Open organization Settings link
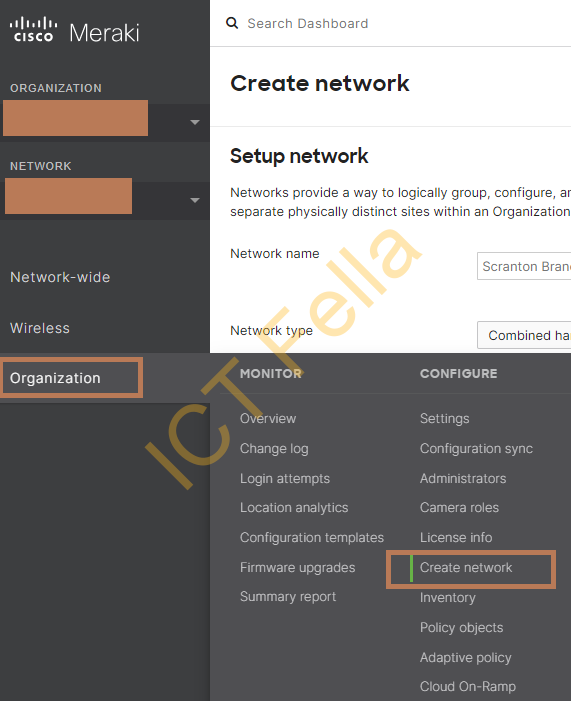Viewport: 571px width, 701px height. click(444, 418)
